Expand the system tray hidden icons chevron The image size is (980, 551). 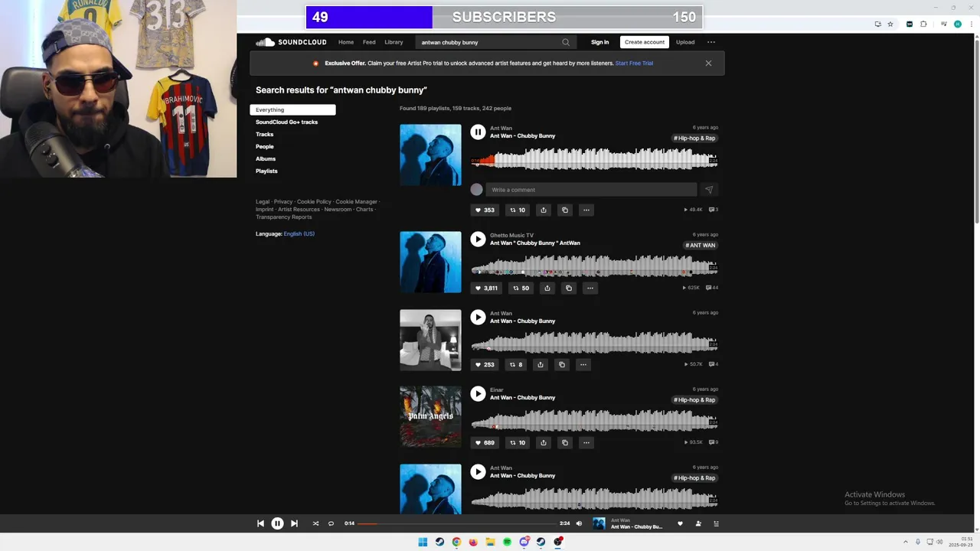(906, 542)
